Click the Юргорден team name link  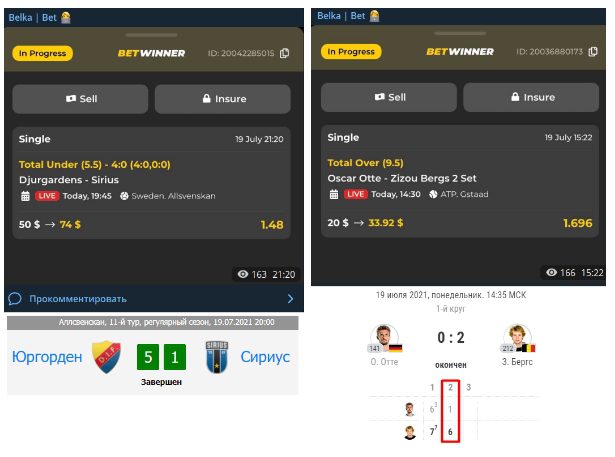pos(47,357)
